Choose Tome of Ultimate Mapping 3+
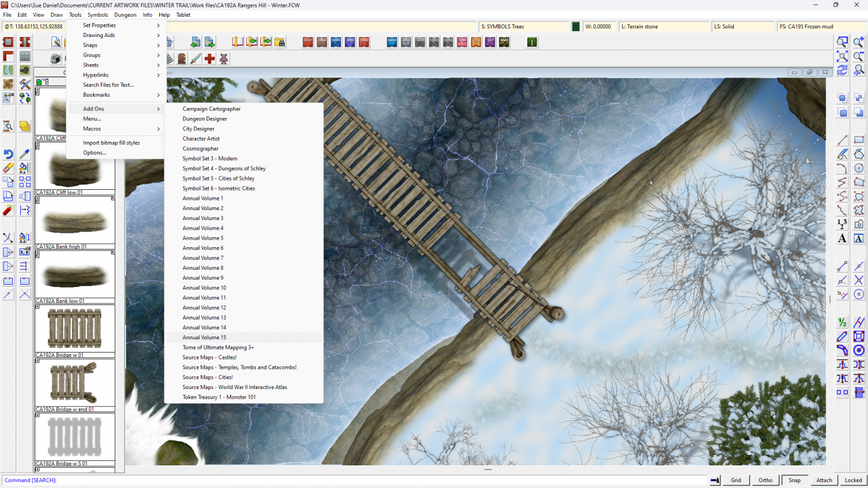Image resolution: width=868 pixels, height=488 pixels. [x=244, y=347]
